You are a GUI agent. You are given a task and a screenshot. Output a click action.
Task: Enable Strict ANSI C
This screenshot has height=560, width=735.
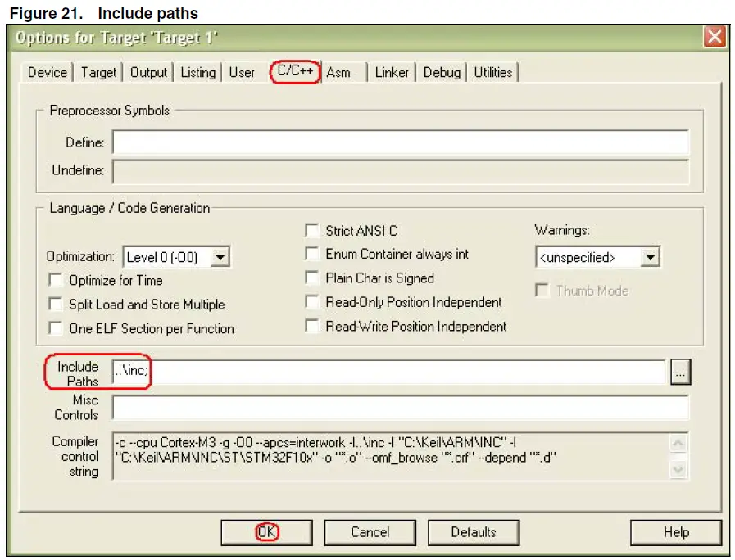312,230
